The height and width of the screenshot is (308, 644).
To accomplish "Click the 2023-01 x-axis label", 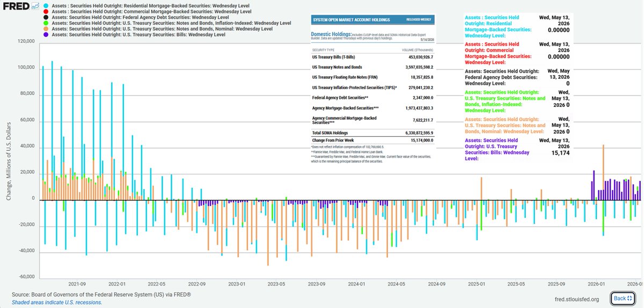I will point(237,284).
